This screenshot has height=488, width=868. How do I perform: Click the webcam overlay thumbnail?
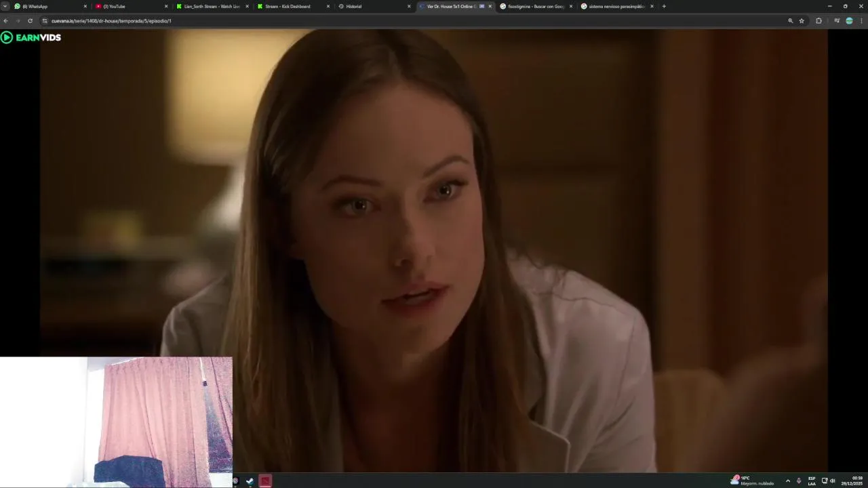click(116, 422)
